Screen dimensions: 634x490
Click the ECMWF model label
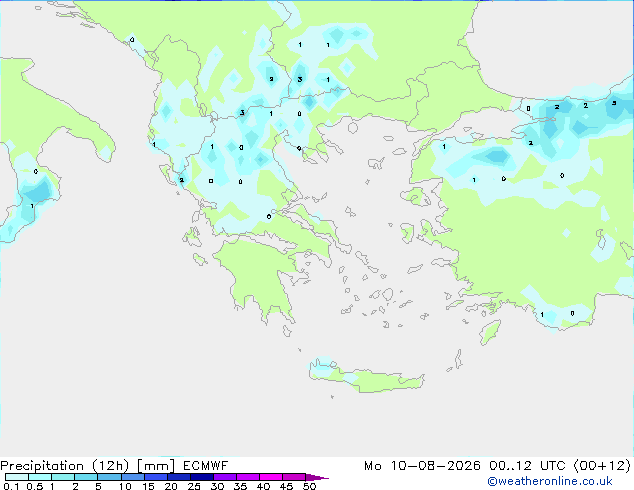click(x=205, y=466)
